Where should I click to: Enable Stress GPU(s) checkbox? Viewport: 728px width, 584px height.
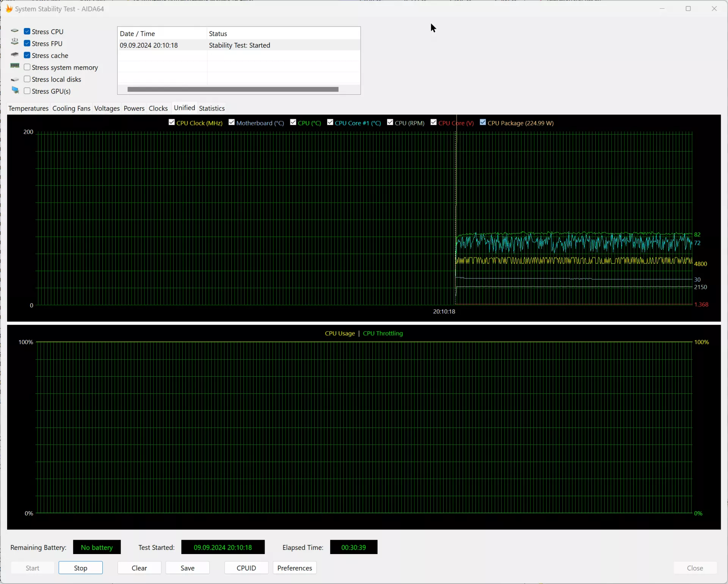coord(27,91)
